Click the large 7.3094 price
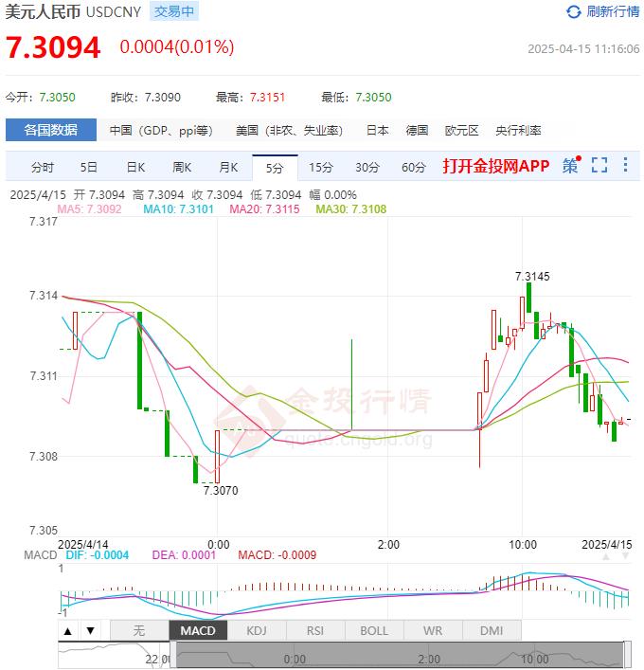Image resolution: width=644 pixels, height=670 pixels. [x=53, y=47]
